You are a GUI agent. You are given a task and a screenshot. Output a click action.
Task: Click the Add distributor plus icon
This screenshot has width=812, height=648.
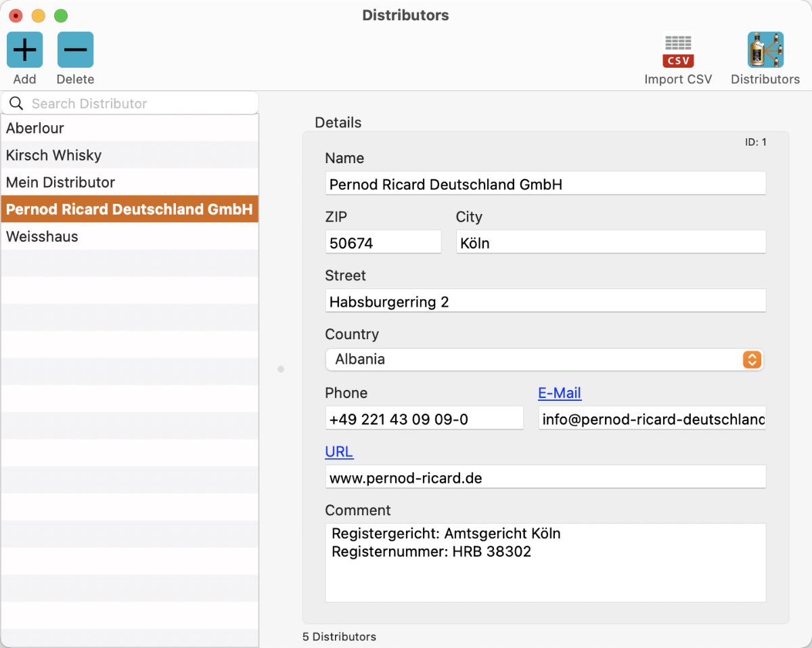(x=25, y=50)
